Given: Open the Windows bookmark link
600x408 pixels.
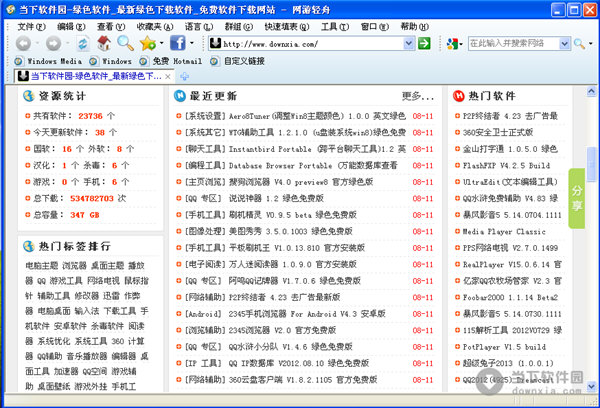Looking at the screenshot, I should pyautogui.click(x=111, y=61).
